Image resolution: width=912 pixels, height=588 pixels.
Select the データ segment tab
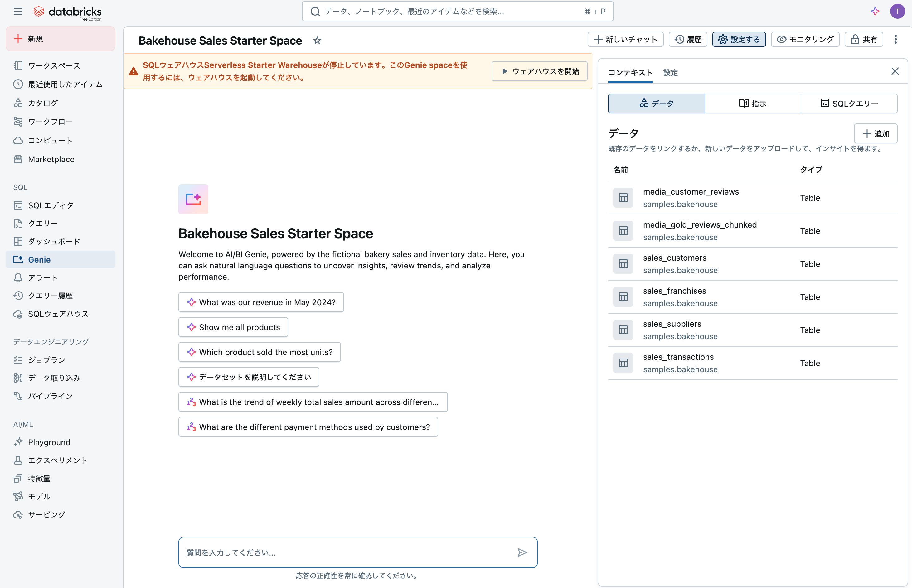point(657,104)
